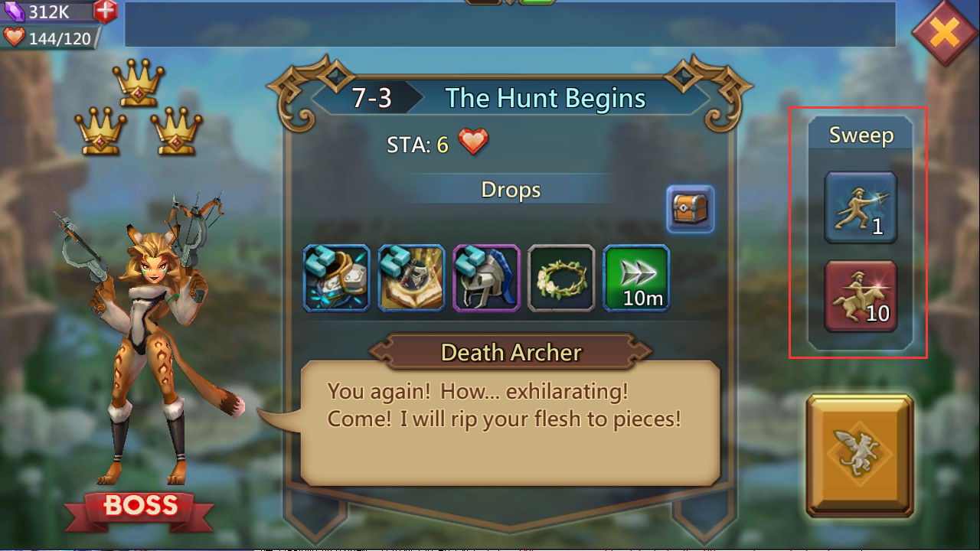Tap the sweep ten times cavalry icon

click(x=861, y=296)
